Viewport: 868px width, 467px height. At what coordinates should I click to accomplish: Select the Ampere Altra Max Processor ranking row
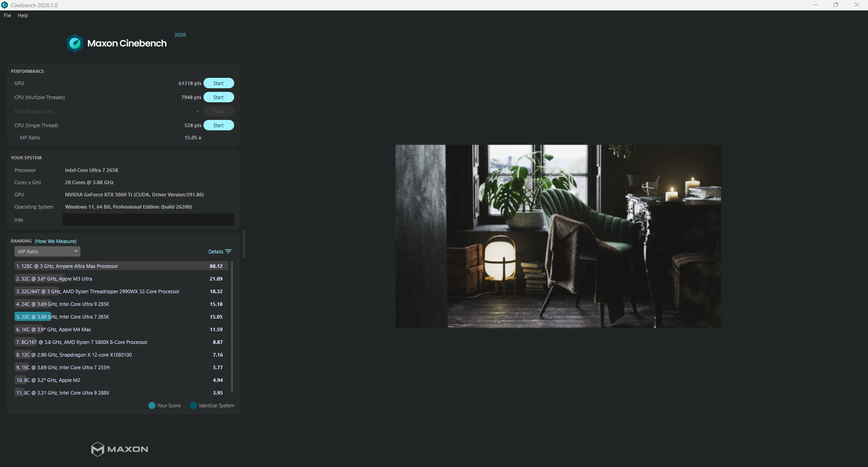point(121,266)
